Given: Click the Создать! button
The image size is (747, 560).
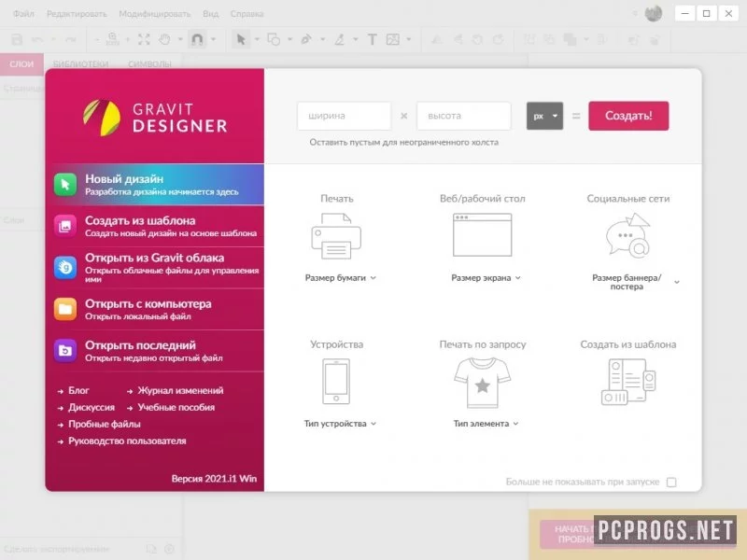Looking at the screenshot, I should [x=628, y=116].
